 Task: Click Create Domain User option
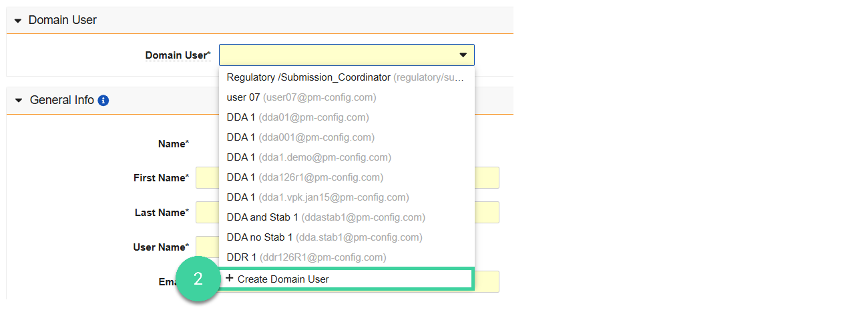pos(347,279)
